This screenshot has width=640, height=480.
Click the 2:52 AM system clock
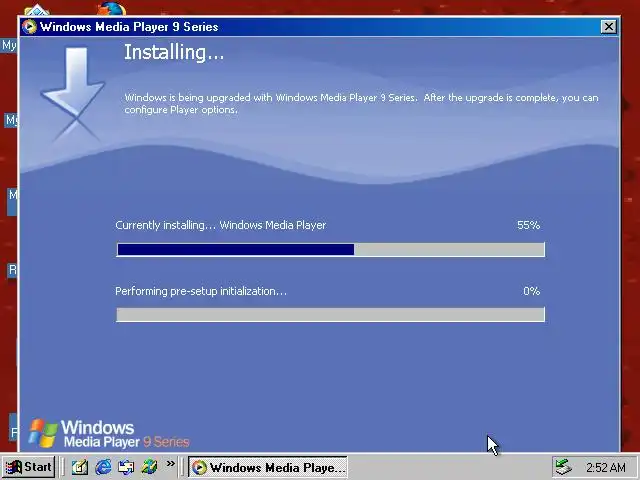pyautogui.click(x=606, y=467)
